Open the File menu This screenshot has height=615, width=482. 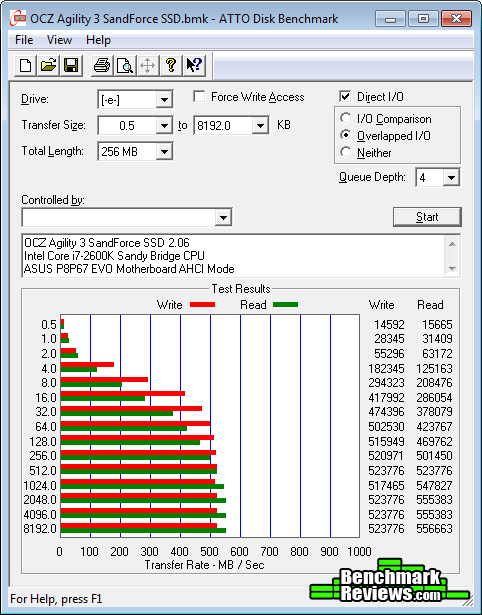pyautogui.click(x=24, y=40)
